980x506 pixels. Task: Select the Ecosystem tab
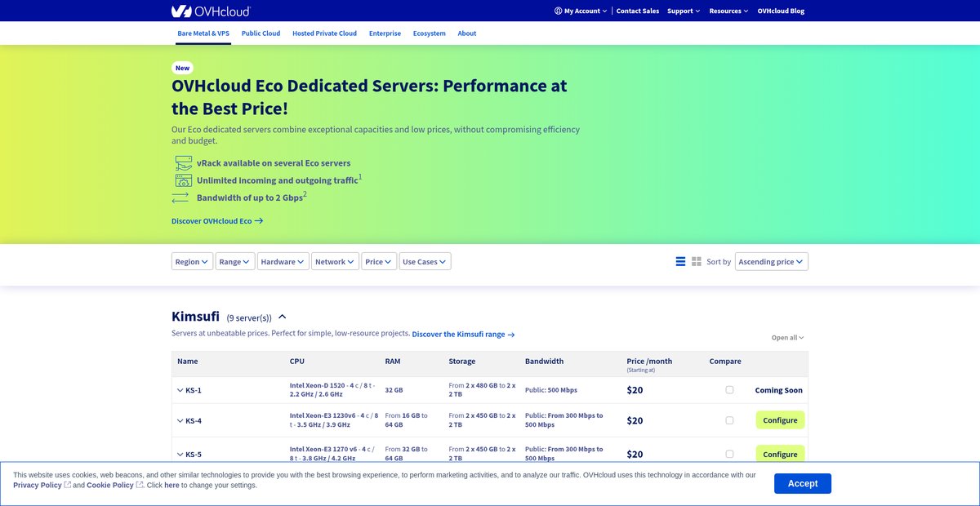(x=430, y=33)
